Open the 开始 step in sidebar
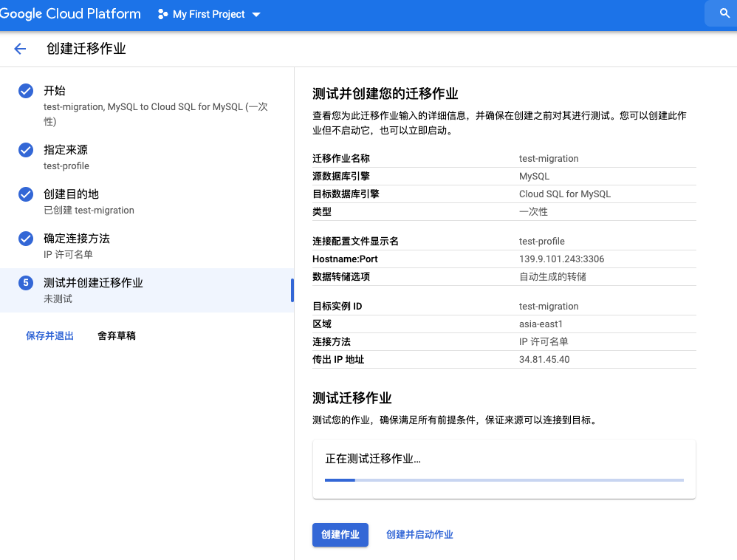This screenshot has height=560, width=737. coord(55,91)
